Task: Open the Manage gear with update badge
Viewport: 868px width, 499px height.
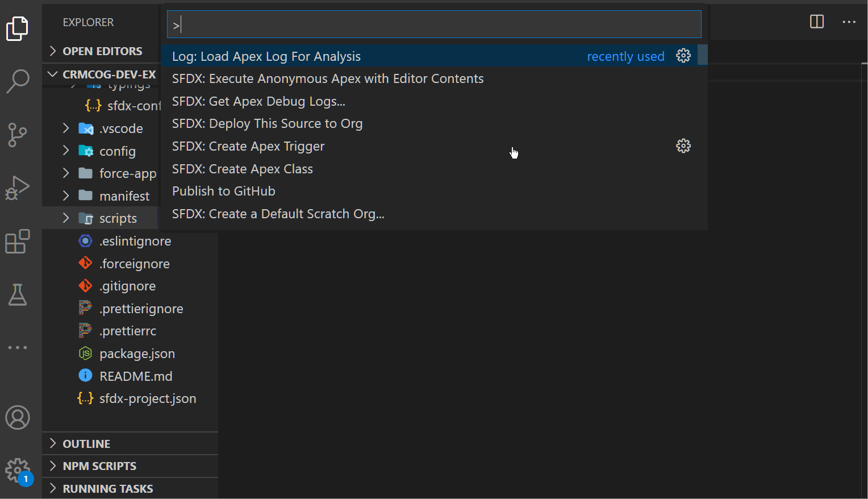Action: pos(18,471)
